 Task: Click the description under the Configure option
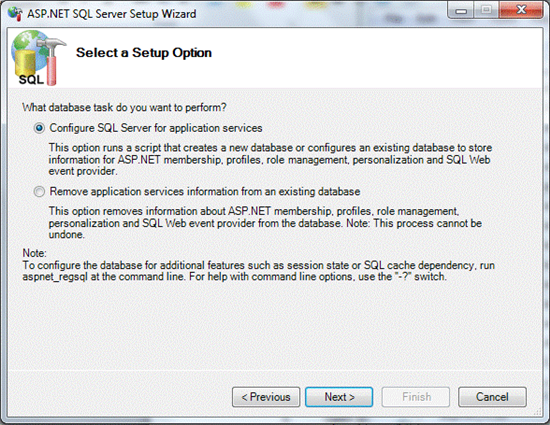coord(270,159)
